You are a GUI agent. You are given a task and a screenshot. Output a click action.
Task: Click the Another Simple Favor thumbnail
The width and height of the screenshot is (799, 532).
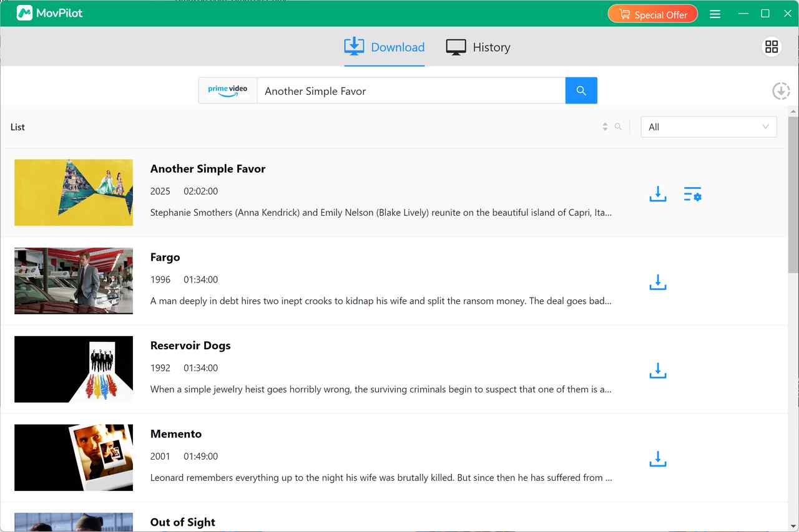(73, 192)
